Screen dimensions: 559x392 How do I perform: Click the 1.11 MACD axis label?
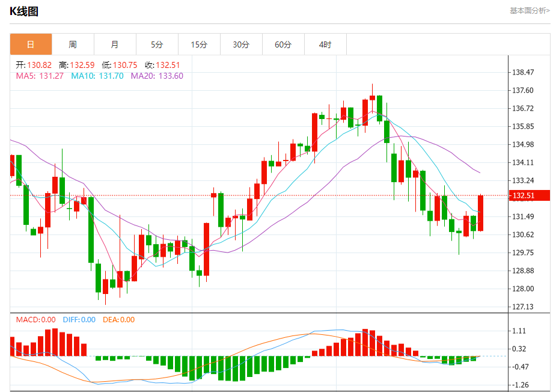(x=519, y=331)
